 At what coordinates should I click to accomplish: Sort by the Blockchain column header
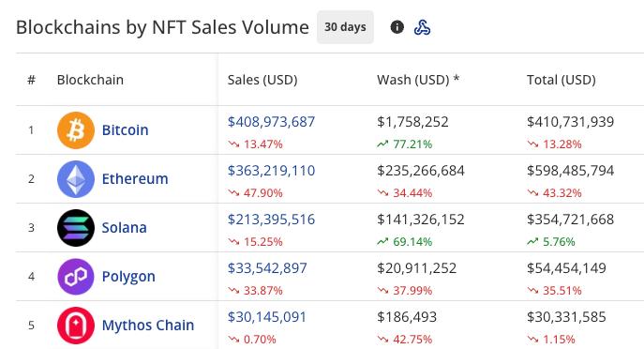pos(90,80)
